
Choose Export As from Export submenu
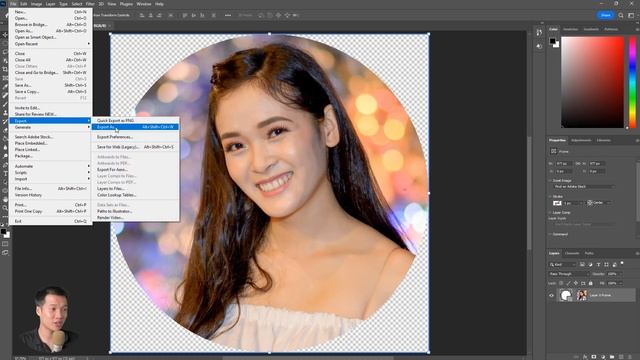pos(135,127)
